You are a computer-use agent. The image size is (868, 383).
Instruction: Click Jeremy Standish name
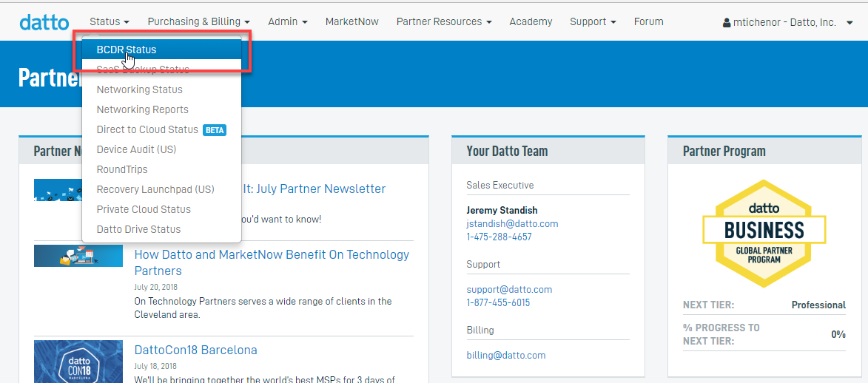point(502,210)
